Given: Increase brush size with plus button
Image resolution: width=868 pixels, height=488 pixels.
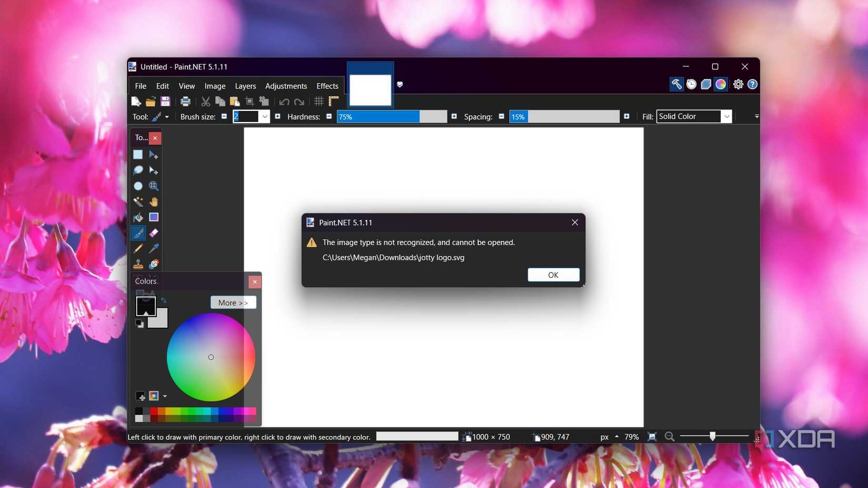Looking at the screenshot, I should [278, 117].
